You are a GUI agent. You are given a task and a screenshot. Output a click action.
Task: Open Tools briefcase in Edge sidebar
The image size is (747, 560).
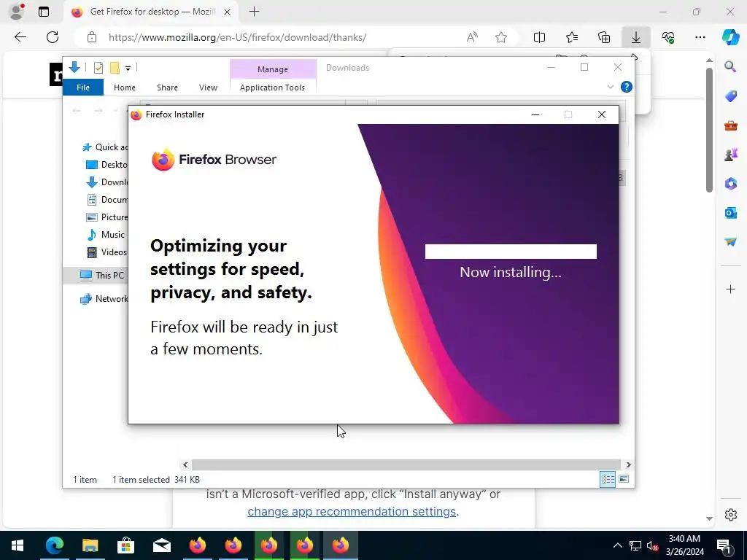tap(730, 125)
